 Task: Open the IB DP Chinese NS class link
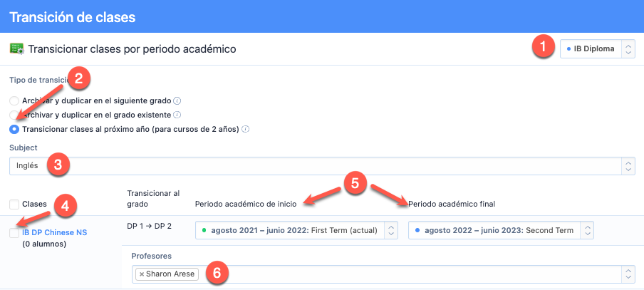55,232
